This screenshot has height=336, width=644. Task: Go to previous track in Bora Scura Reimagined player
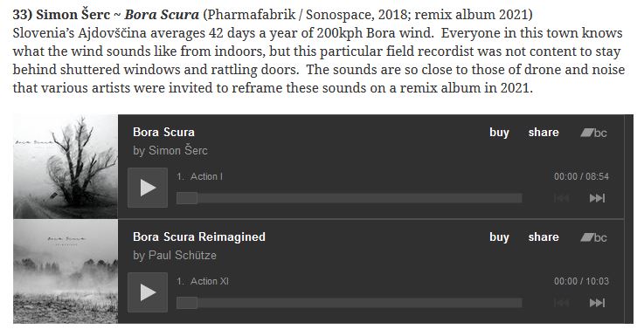click(562, 303)
